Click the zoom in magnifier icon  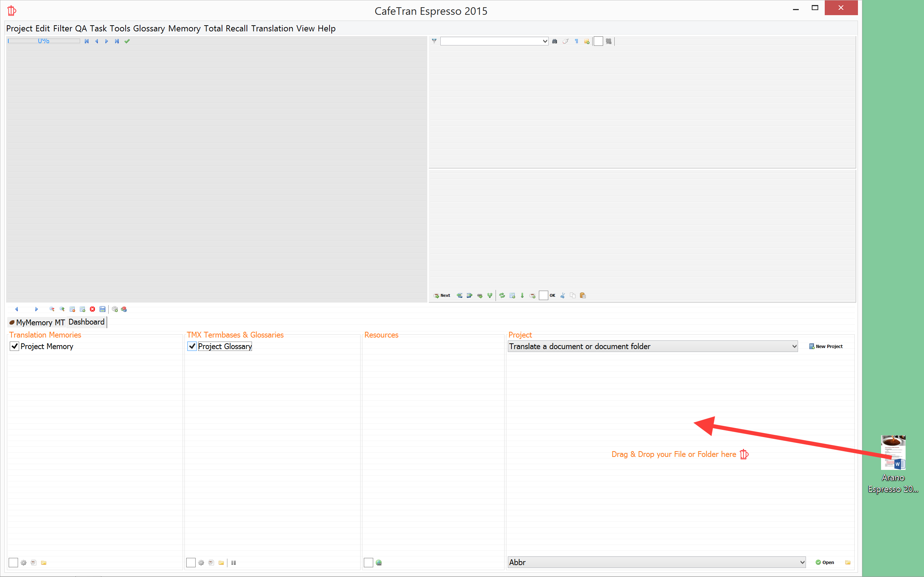click(x=62, y=309)
